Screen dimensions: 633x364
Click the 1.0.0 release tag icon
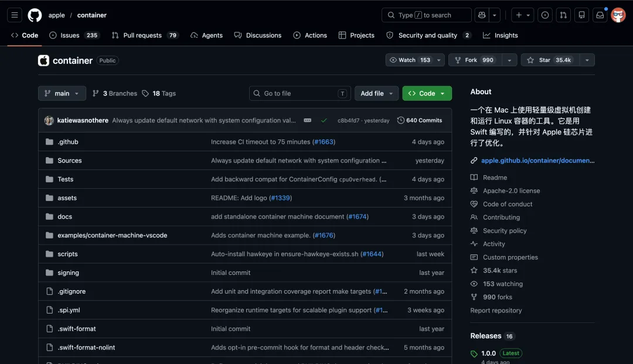point(474,353)
